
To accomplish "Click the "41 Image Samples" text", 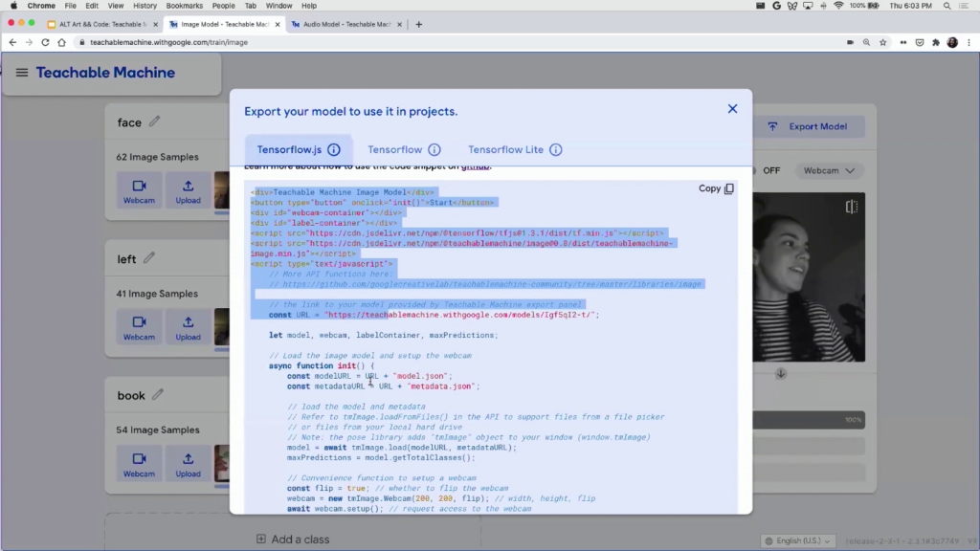I will click(157, 294).
